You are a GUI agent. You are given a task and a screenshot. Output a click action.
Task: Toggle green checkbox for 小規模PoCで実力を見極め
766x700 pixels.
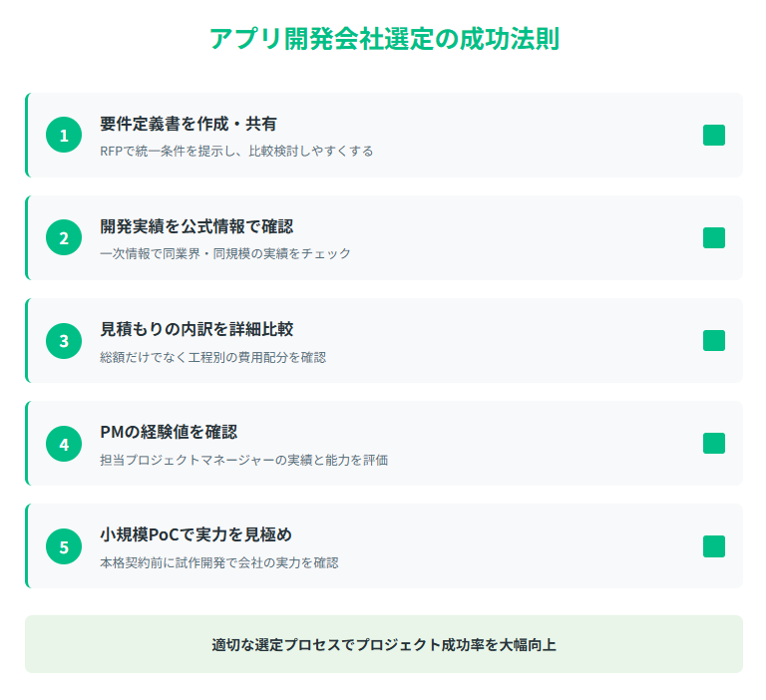pos(714,546)
